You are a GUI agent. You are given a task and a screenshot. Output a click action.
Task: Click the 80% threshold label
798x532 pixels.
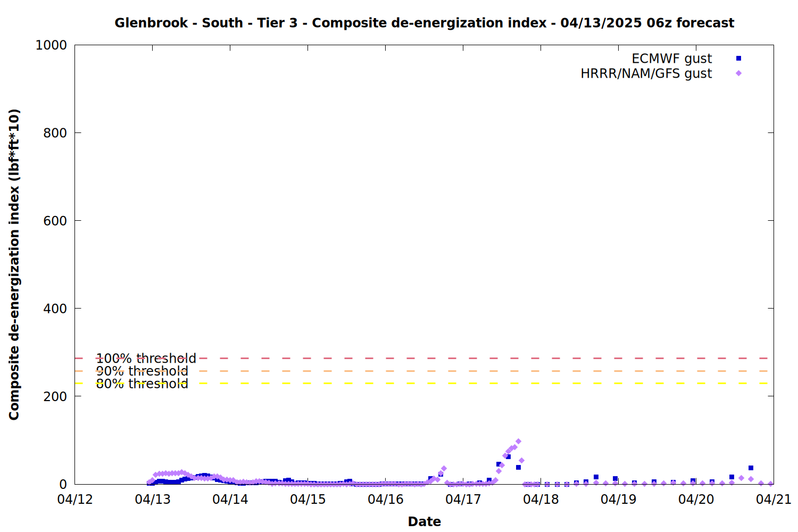coord(142,384)
